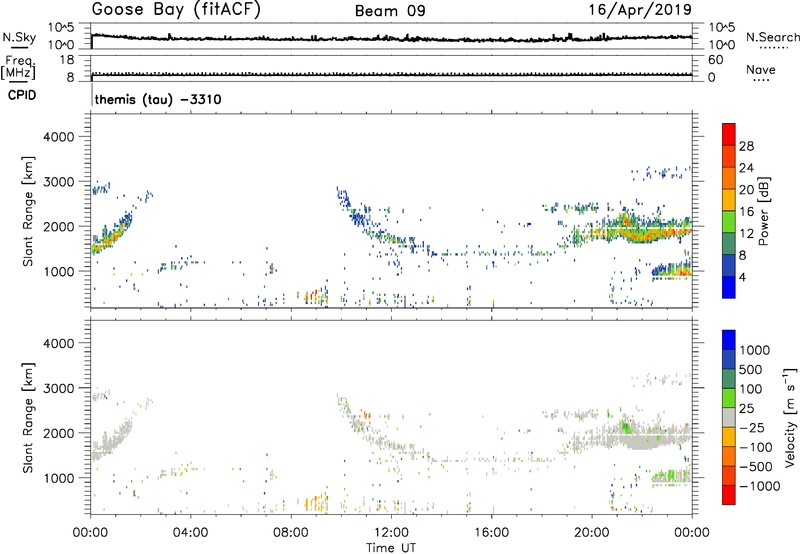Click the 'Freq. [MHz]' axis label
Image resolution: width=800 pixels, height=554 pixels.
(x=18, y=68)
